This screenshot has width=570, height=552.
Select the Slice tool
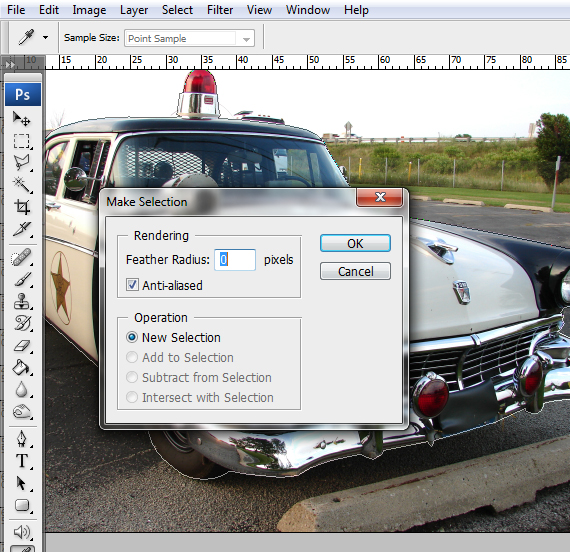(21, 229)
